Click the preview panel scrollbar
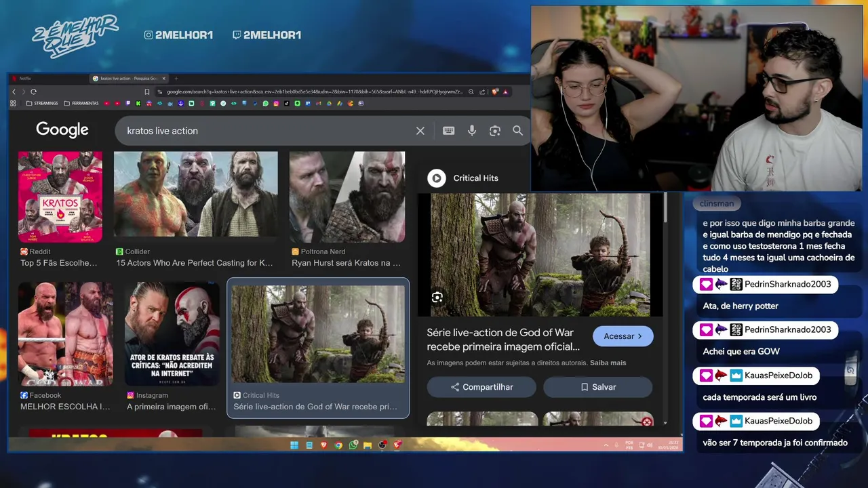 pos(665,207)
